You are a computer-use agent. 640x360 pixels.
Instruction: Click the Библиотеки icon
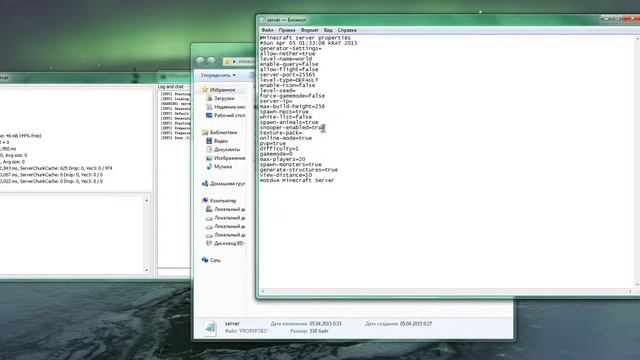coord(205,132)
